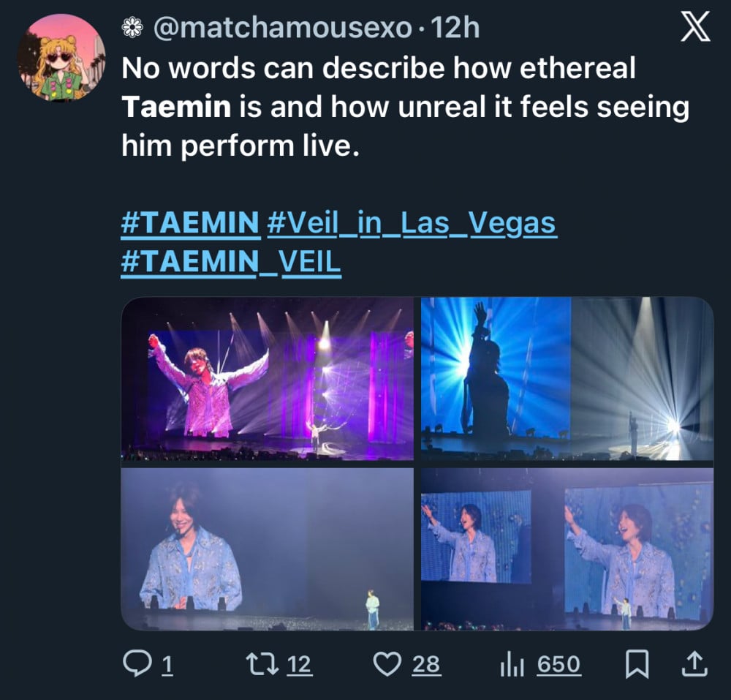Visit the @matchamousexo profile handle
The image size is (731, 700).
click(x=281, y=28)
